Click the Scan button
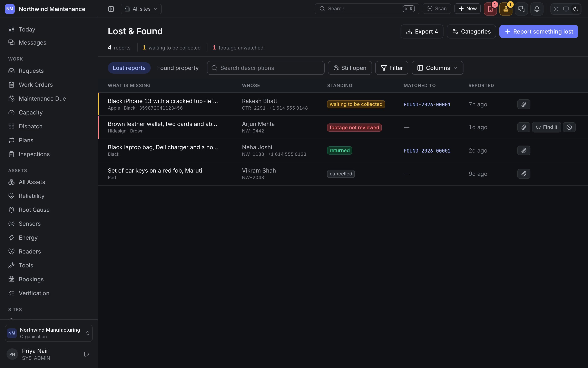Screen dimensions: 588x368 [437, 9]
